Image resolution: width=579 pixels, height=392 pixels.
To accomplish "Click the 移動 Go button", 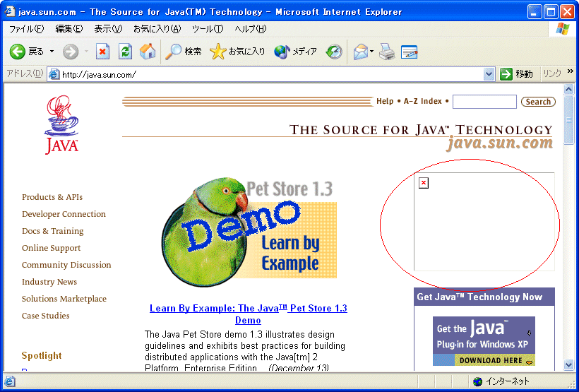I will coord(516,74).
